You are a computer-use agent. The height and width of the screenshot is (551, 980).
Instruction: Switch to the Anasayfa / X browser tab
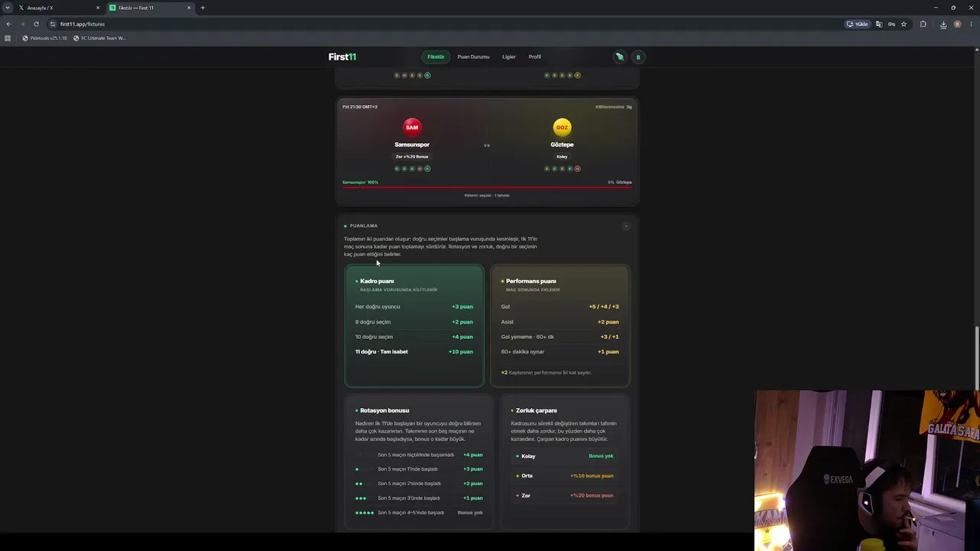click(x=59, y=8)
